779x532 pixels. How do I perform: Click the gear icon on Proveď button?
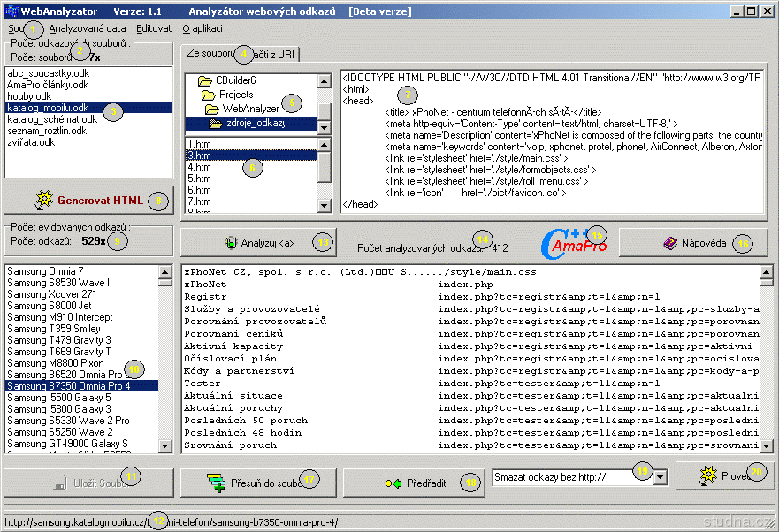point(707,475)
